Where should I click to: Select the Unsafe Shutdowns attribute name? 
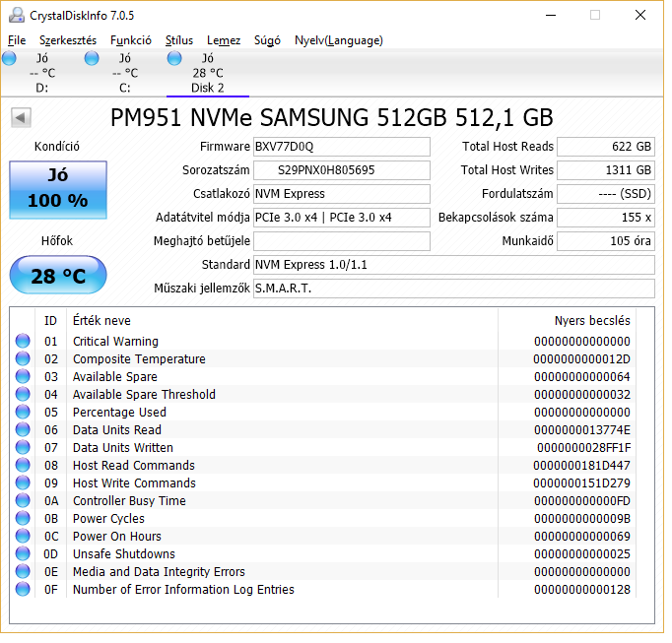coord(124,554)
